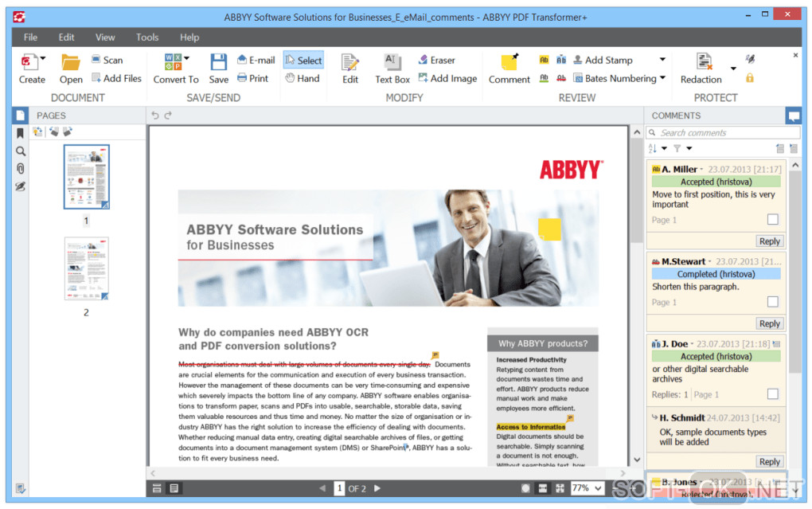Open the Add Stamp dropdown arrow

(662, 60)
